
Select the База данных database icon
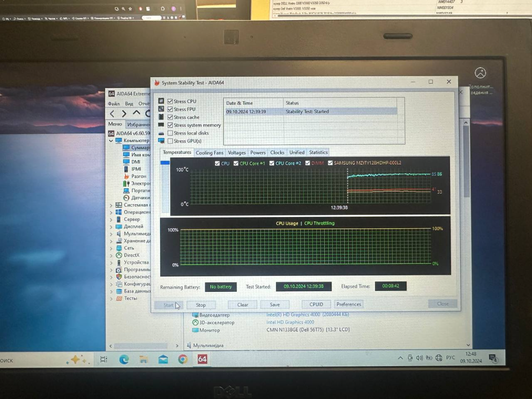coord(119,291)
